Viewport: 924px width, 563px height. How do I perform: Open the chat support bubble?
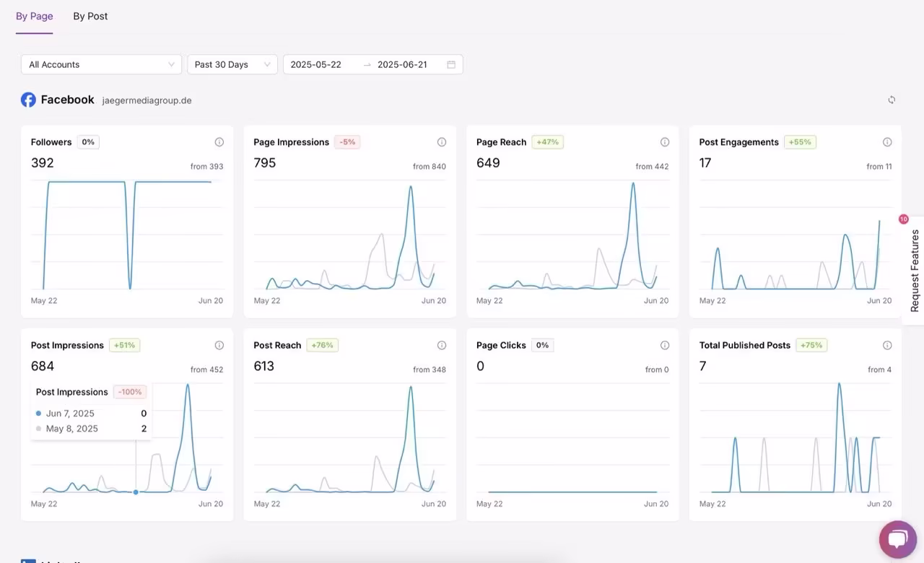tap(897, 539)
